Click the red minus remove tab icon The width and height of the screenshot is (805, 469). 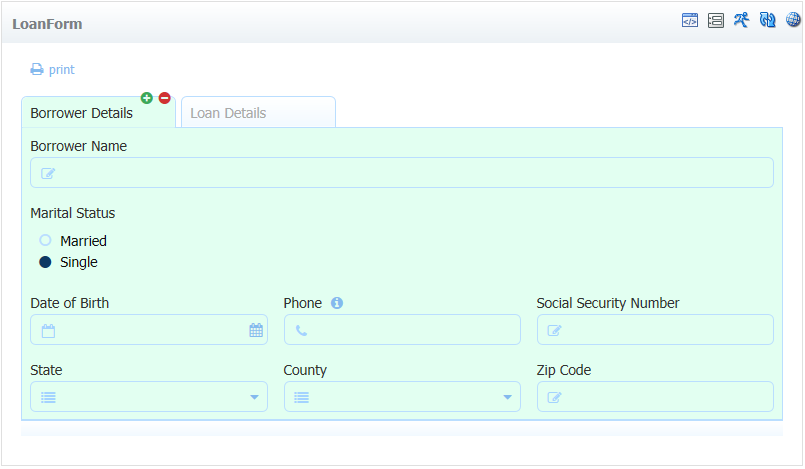pyautogui.click(x=164, y=98)
